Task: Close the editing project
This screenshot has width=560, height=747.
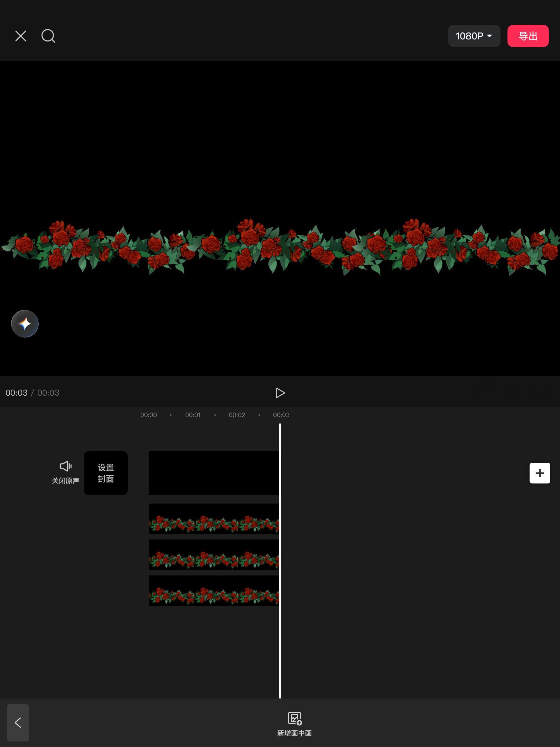Action: tap(21, 36)
